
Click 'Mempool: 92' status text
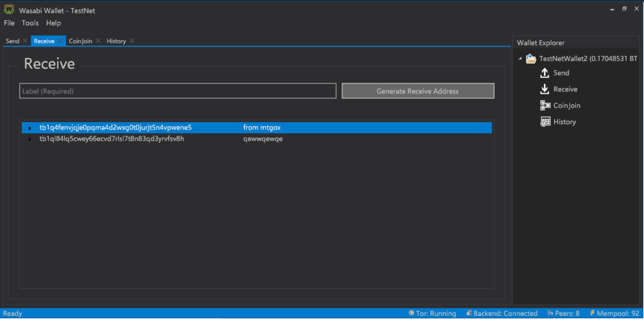coord(618,313)
